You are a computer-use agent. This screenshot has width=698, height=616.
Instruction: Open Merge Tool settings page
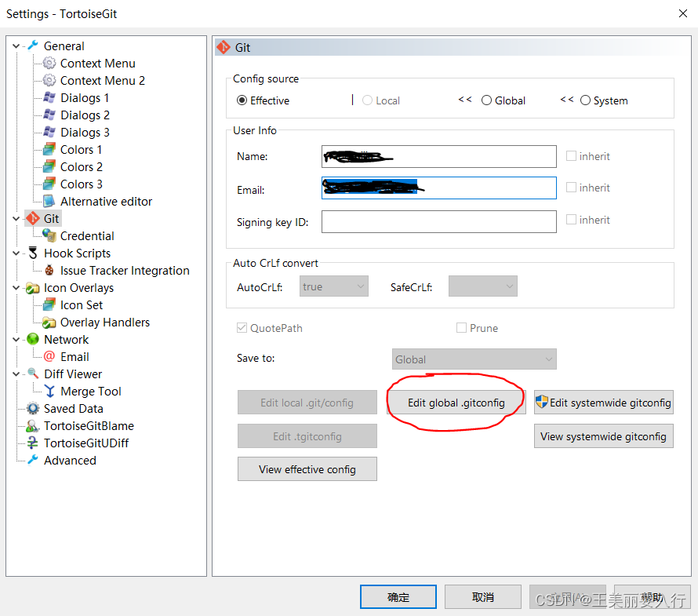(91, 391)
